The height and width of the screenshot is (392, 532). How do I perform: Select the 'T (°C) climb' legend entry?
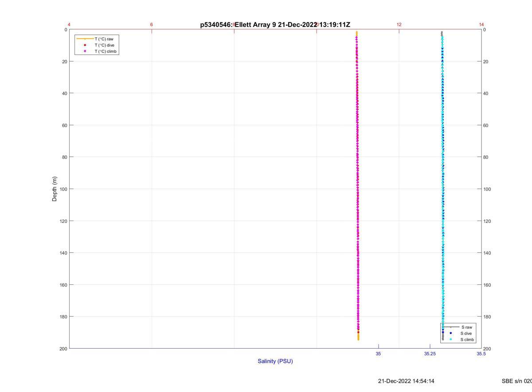point(106,51)
